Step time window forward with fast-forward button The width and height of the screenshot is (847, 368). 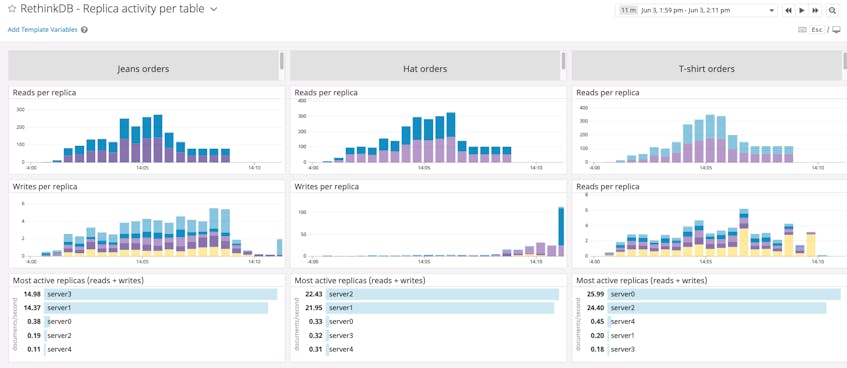coord(816,10)
